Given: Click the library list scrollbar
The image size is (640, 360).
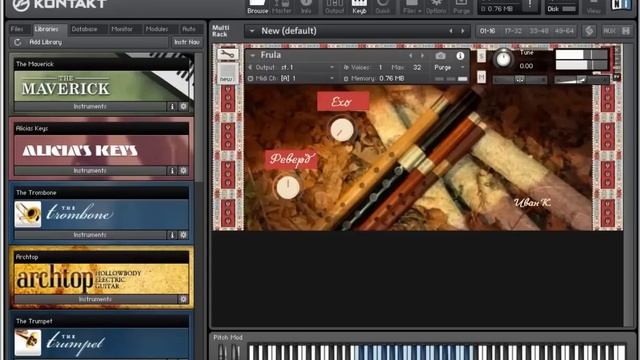Looking at the screenshot, I should coord(199,118).
